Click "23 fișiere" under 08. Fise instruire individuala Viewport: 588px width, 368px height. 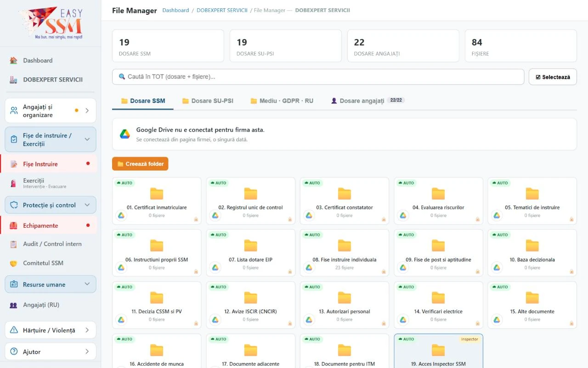coord(345,268)
